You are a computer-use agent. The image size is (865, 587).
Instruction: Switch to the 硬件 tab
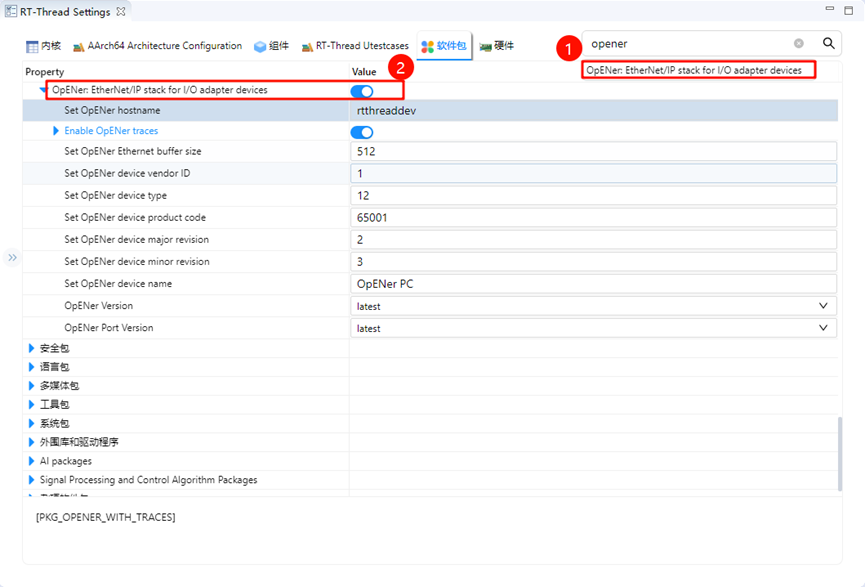click(x=496, y=46)
